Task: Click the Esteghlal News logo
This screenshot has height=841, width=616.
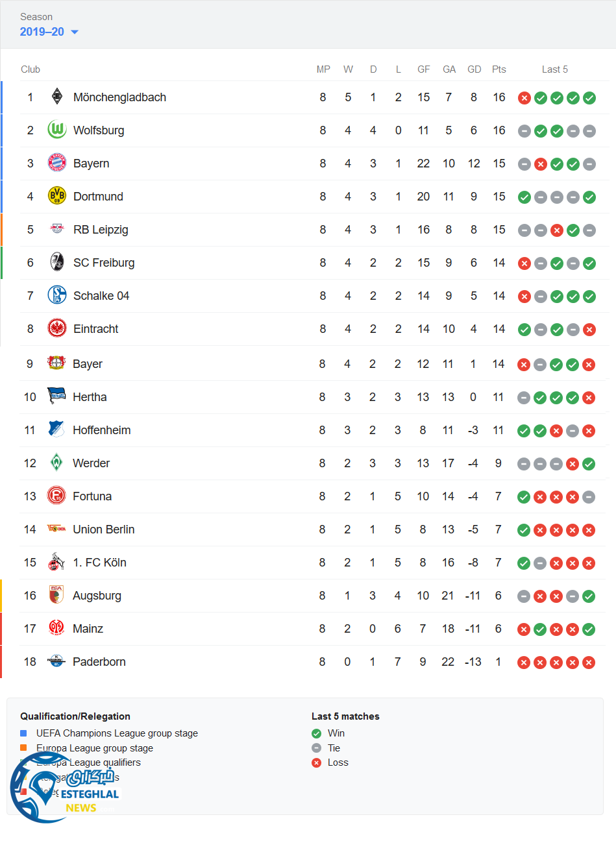Action: click(64, 788)
